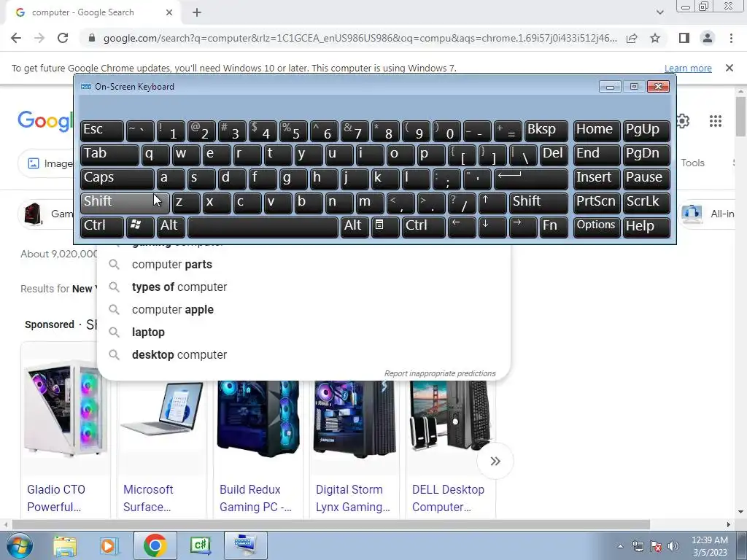The width and height of the screenshot is (747, 560).
Task: Toggle the left Alt key
Action: [x=171, y=227]
